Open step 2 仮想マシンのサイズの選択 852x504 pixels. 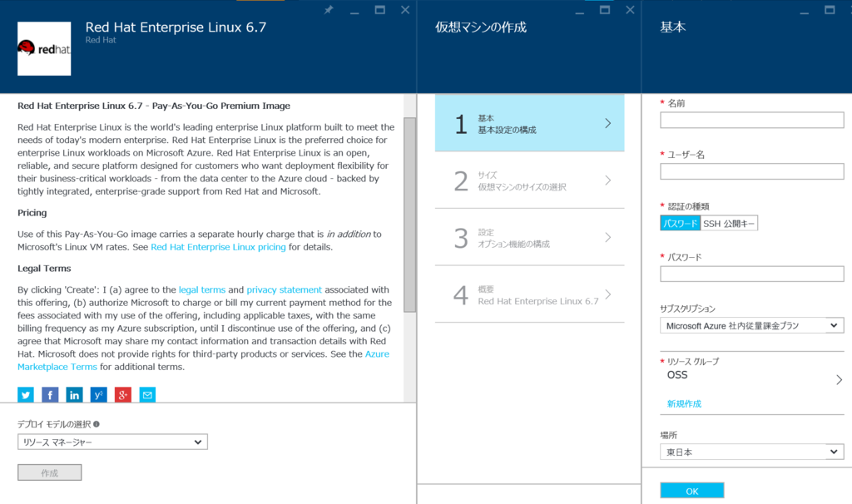[530, 180]
